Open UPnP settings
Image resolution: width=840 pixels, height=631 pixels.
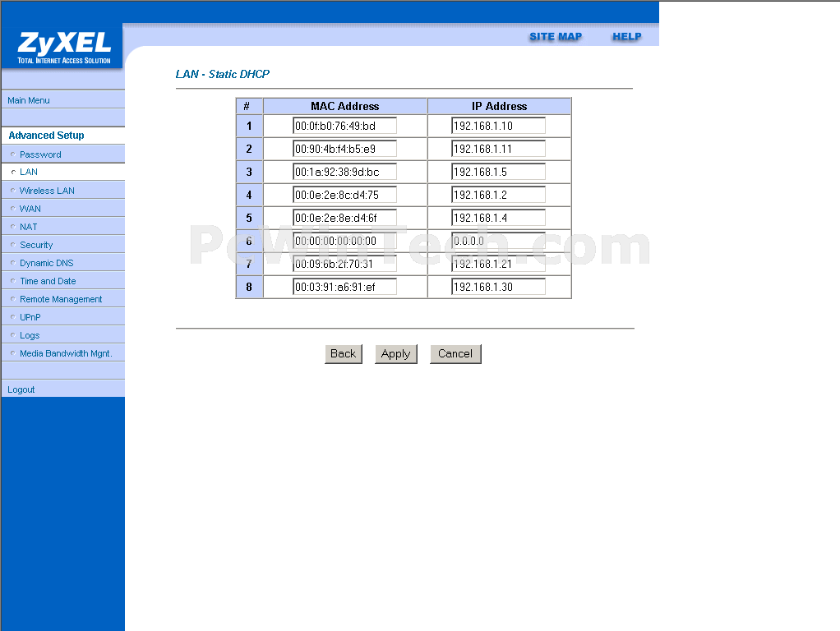point(30,317)
